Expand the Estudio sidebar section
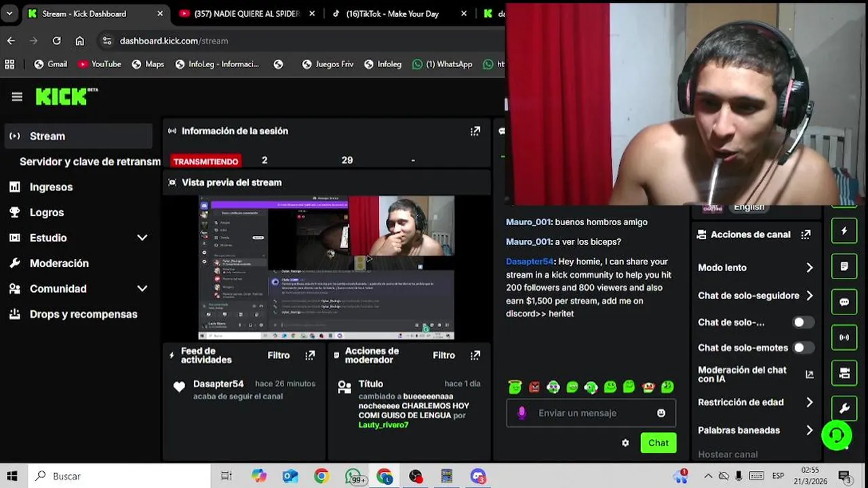This screenshot has width=868, height=488. click(x=142, y=238)
